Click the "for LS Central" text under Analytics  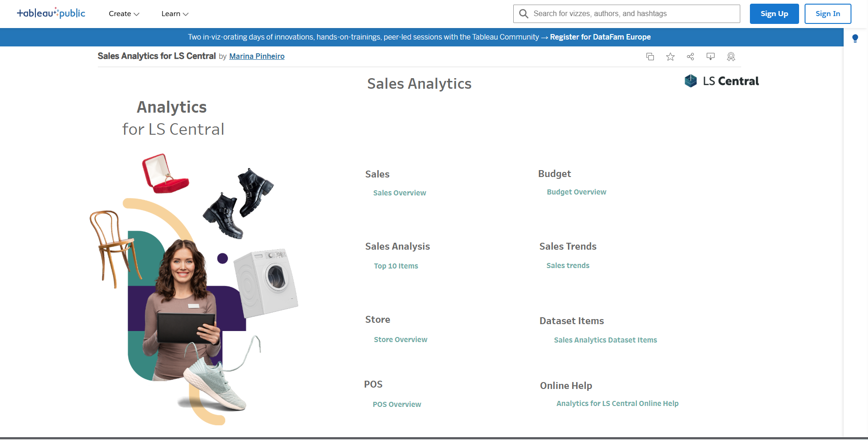coord(173,129)
